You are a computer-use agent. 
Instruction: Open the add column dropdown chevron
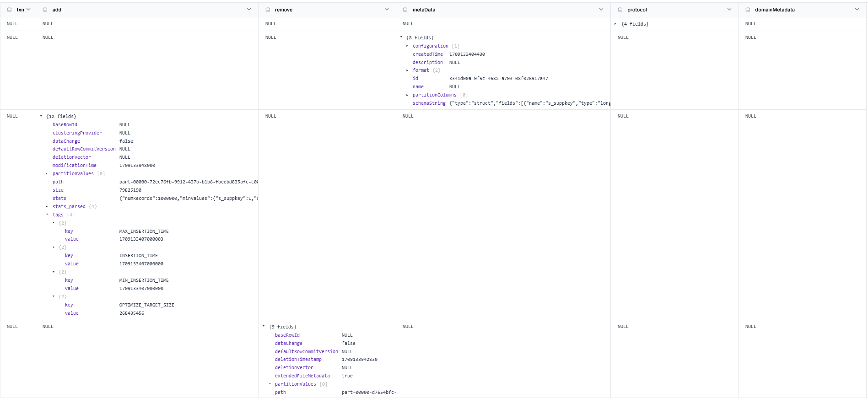(x=249, y=10)
